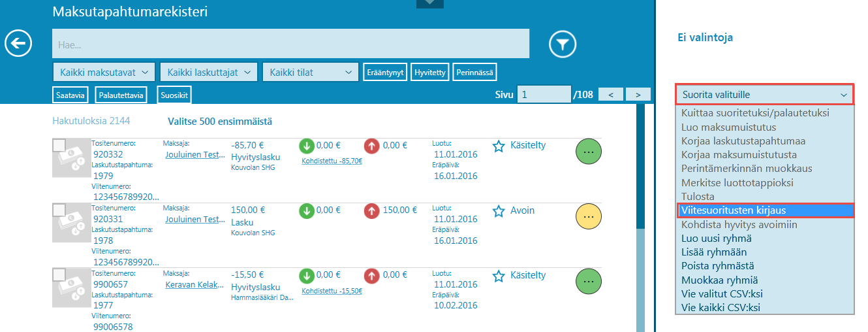Star the Avoin 920331 payment row

(x=499, y=211)
